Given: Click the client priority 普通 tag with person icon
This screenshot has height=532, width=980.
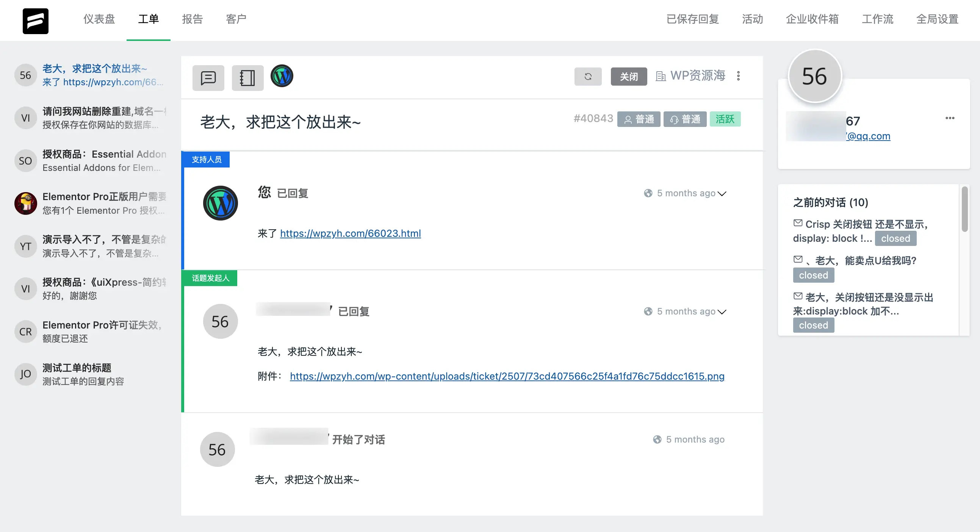Looking at the screenshot, I should point(639,119).
